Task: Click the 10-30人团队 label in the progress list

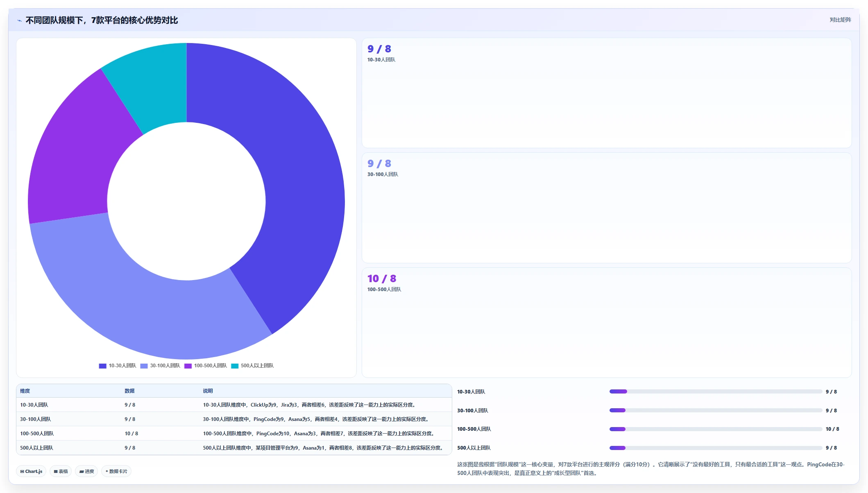Action: click(x=471, y=392)
